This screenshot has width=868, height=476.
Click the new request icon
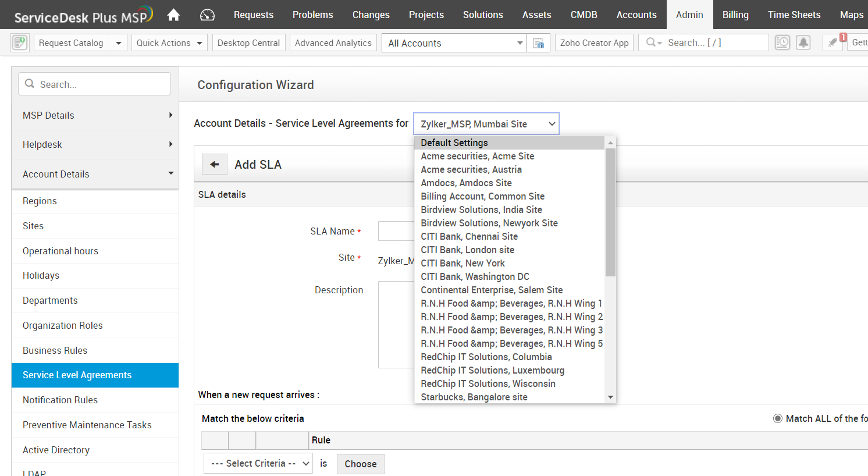coord(20,42)
